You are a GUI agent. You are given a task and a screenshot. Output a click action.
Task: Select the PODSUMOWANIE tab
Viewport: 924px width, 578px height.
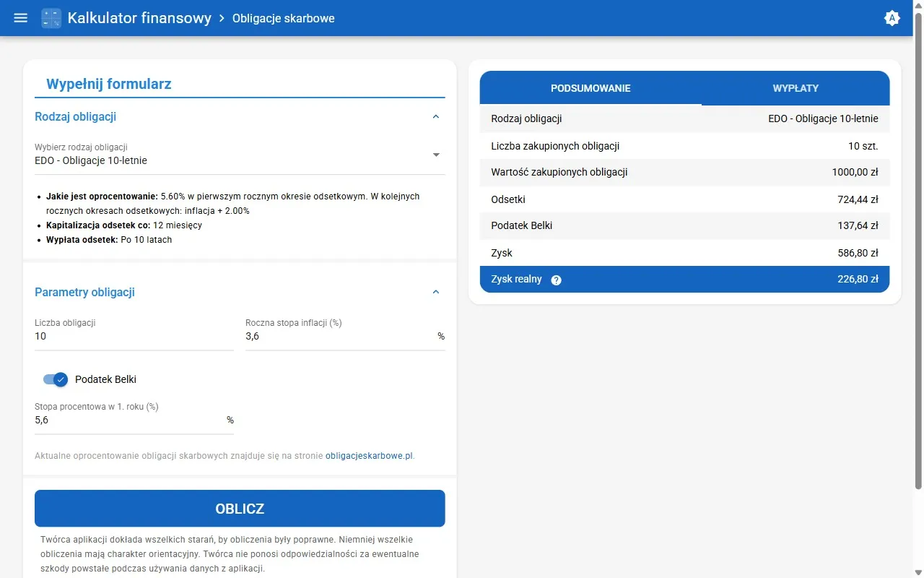[x=590, y=87]
